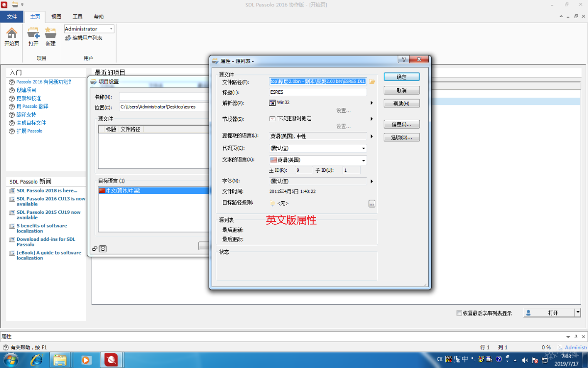Click the 名称 name field in 项目设置
The image size is (588, 368).
pyautogui.click(x=164, y=97)
